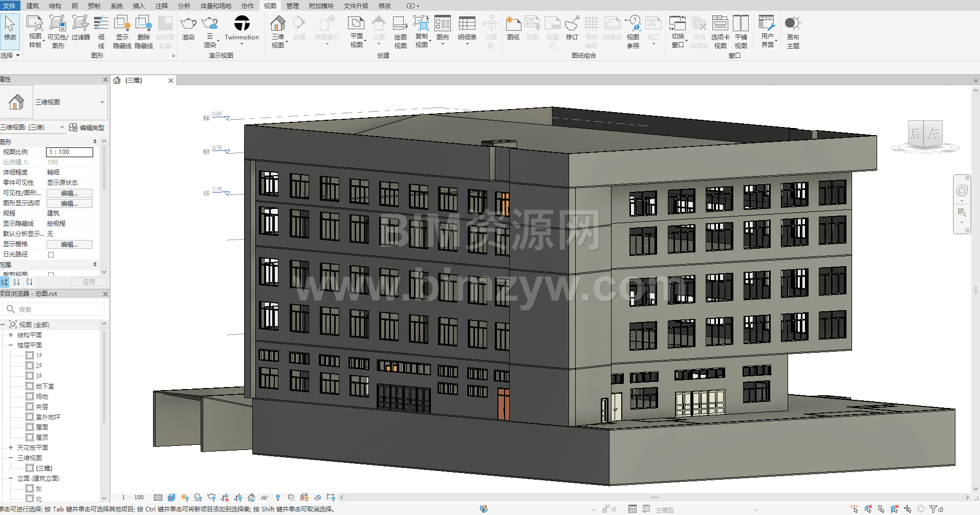The height and width of the screenshot is (515, 980).
Task: Click the 编辑类型 edit type button
Action: pos(87,127)
